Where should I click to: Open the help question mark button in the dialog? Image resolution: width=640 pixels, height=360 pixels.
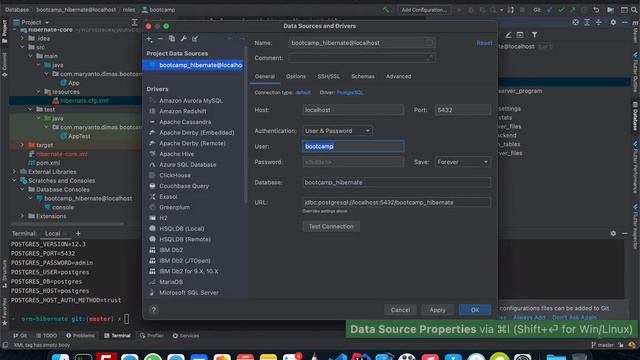(153, 310)
